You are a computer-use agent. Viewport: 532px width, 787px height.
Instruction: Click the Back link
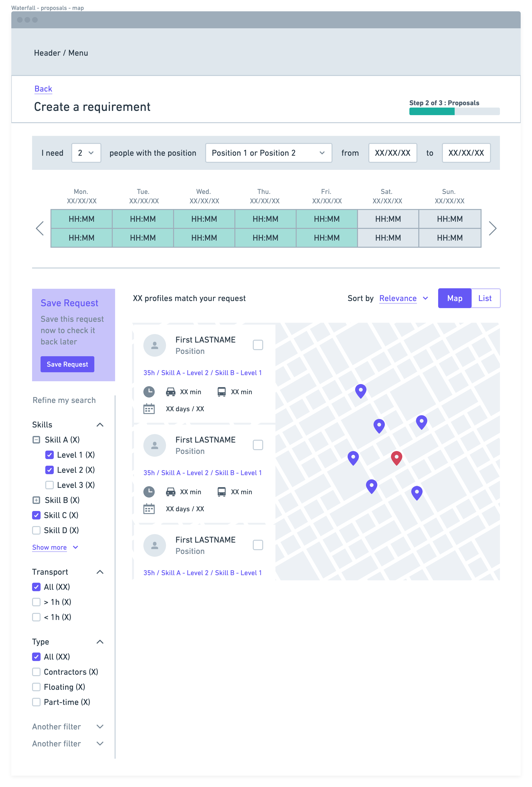coord(43,89)
